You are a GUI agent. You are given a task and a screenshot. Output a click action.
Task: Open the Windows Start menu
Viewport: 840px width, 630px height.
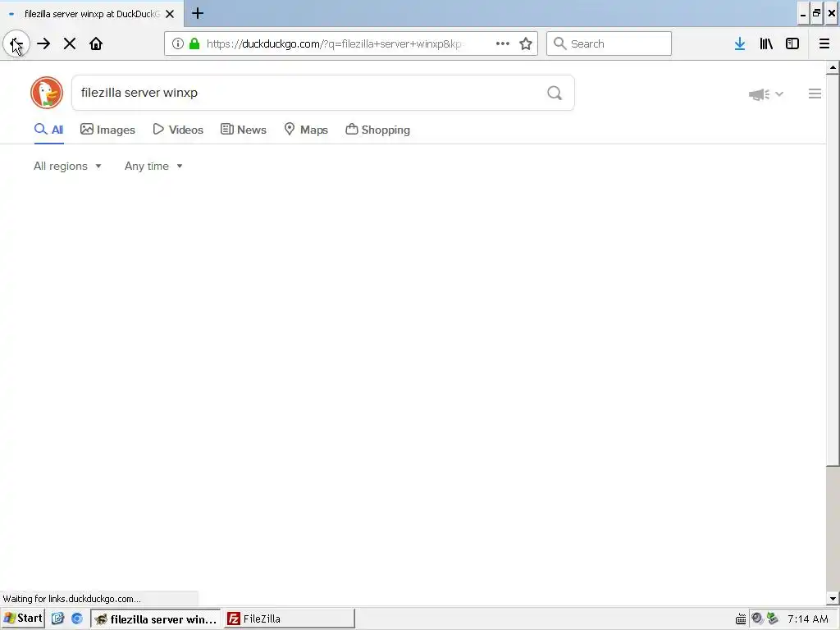tap(23, 619)
